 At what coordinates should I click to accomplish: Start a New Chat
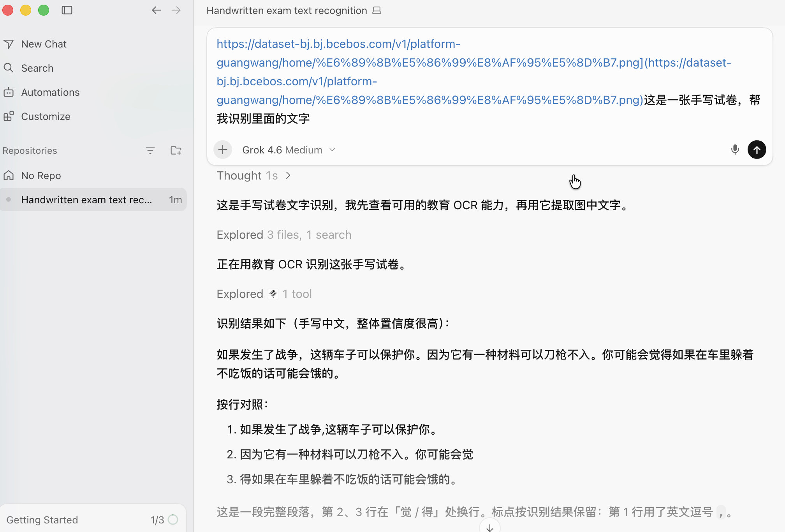click(44, 44)
